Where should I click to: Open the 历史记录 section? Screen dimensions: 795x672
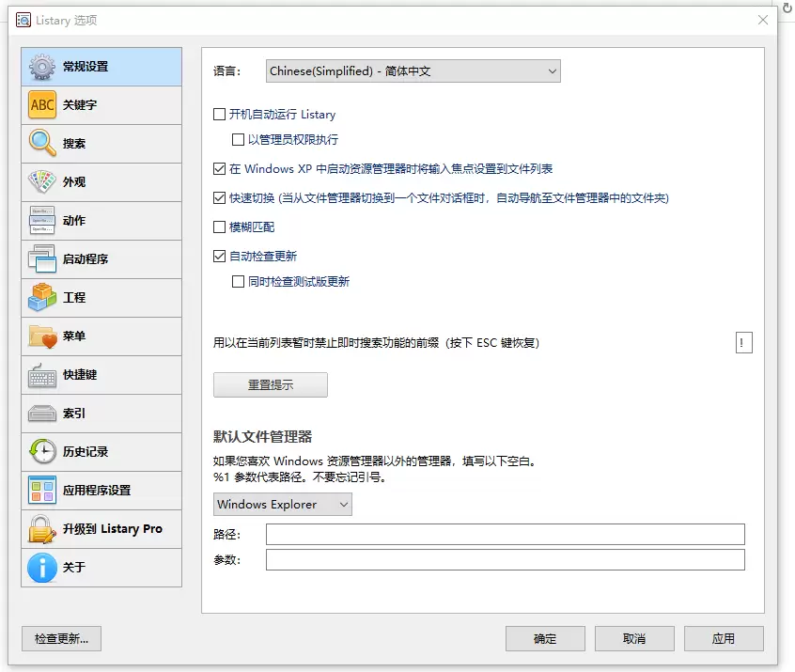101,452
